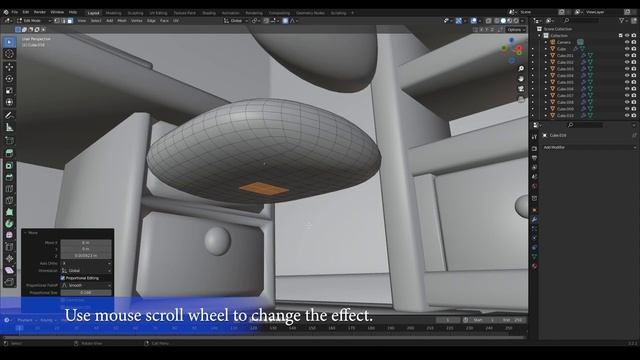
Task: Select the Annotate tool
Action: [x=9, y=116]
